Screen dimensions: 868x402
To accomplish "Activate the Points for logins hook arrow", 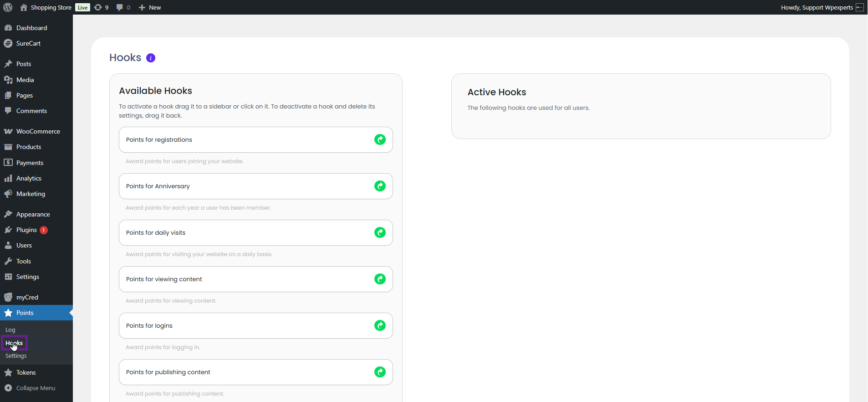I will click(x=380, y=325).
